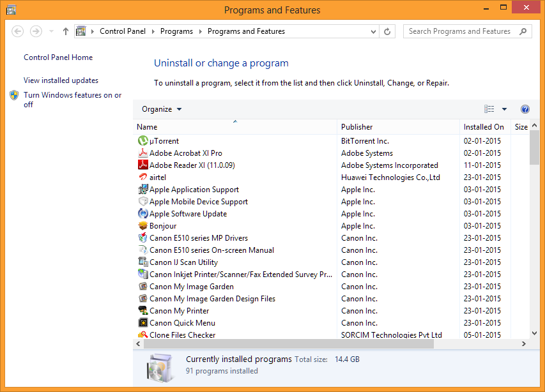Click the 05-01-2015 installed date

pos(482,335)
